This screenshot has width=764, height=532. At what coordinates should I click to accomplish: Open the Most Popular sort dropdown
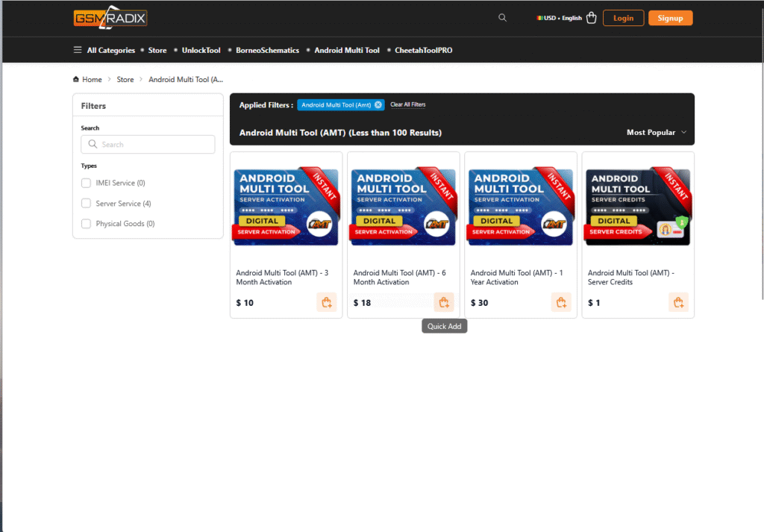click(x=656, y=133)
